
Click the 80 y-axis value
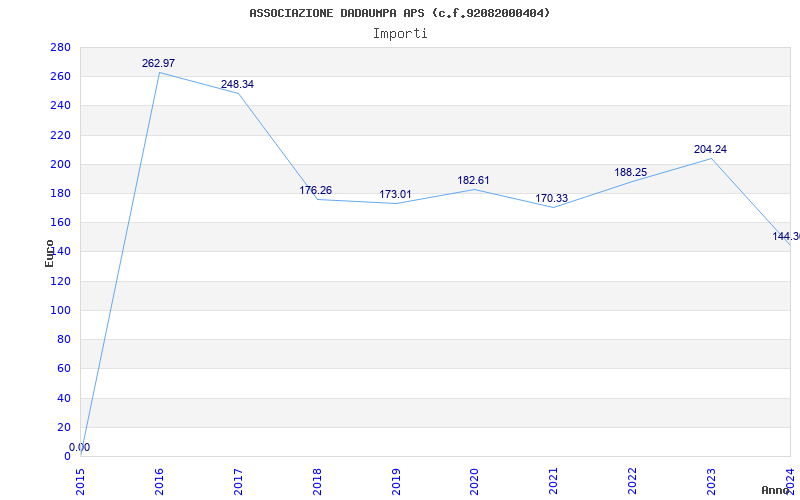(x=64, y=339)
